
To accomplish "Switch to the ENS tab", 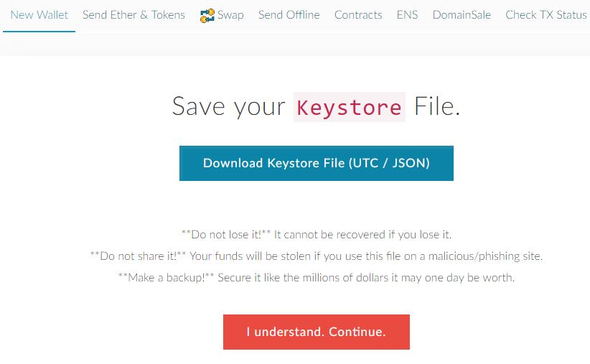I will click(x=407, y=15).
